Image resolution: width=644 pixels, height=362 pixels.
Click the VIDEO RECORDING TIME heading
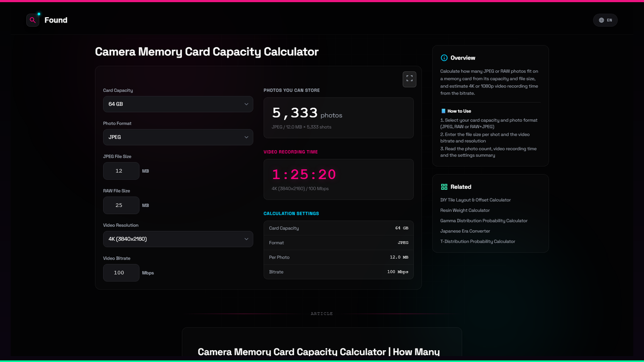click(x=291, y=152)
